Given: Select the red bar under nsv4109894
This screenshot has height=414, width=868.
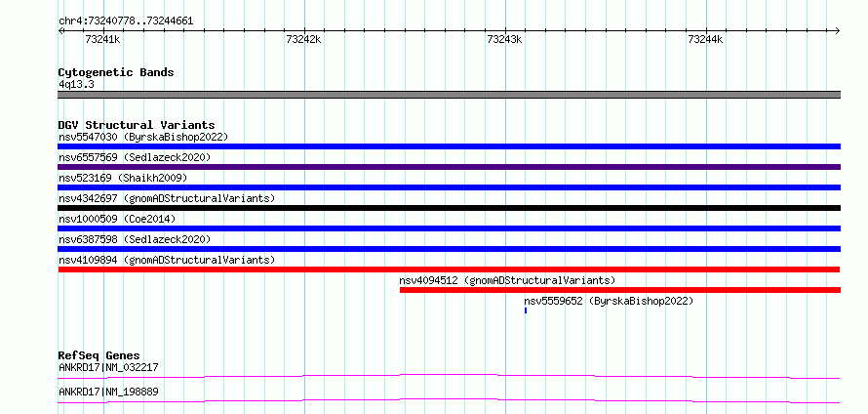Looking at the screenshot, I should (449, 269).
